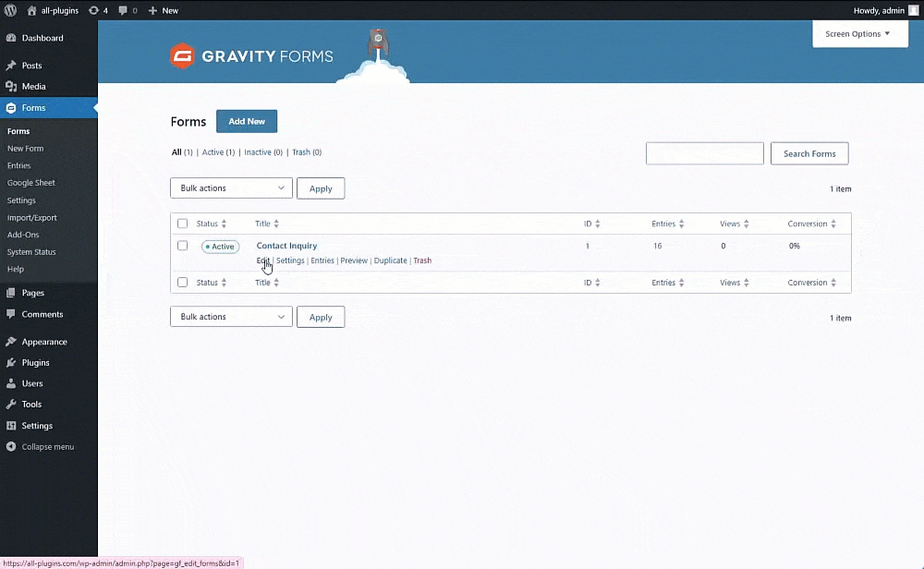
Task: Sort by Conversion using footer header arrows
Action: (833, 283)
